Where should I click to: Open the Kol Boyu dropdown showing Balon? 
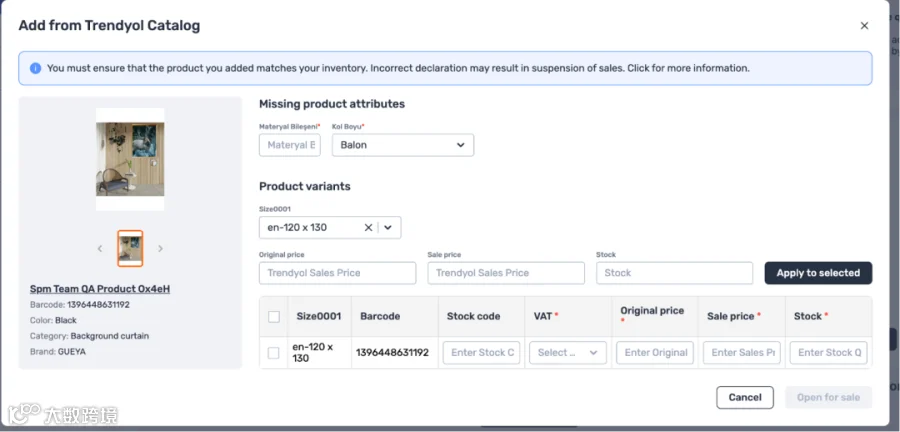[x=403, y=145]
